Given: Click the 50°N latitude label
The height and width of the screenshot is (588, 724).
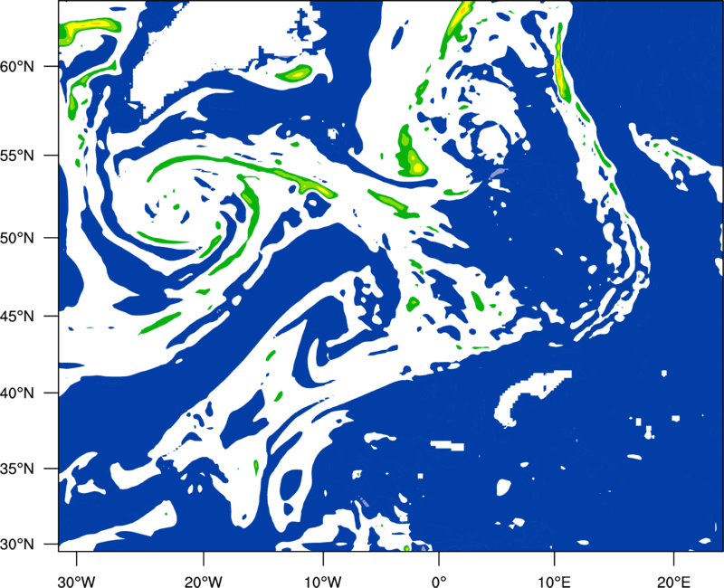Looking at the screenshot, I should pos(17,239).
